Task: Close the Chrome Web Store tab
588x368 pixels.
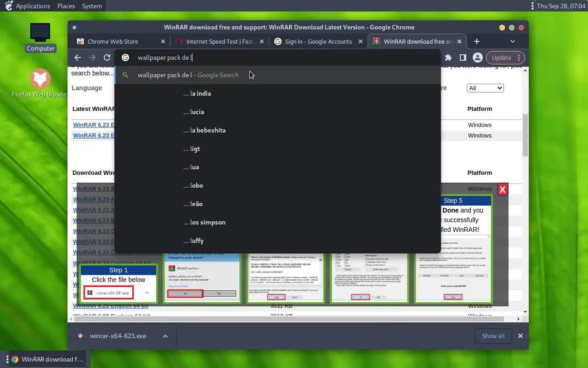Action: pos(163,41)
